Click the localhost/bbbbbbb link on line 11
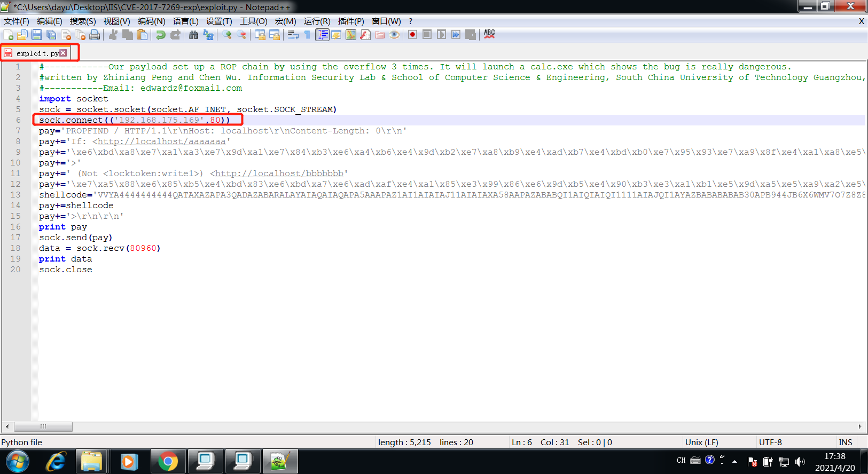 279,173
